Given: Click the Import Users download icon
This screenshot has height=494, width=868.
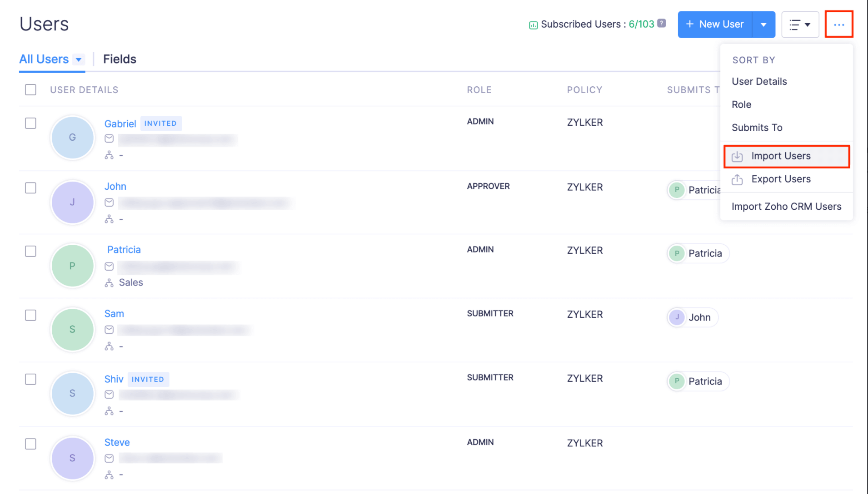Looking at the screenshot, I should pyautogui.click(x=737, y=157).
